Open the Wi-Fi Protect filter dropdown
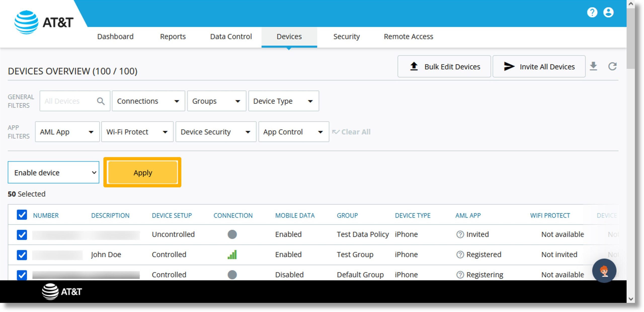This screenshot has width=644, height=312. click(x=137, y=132)
